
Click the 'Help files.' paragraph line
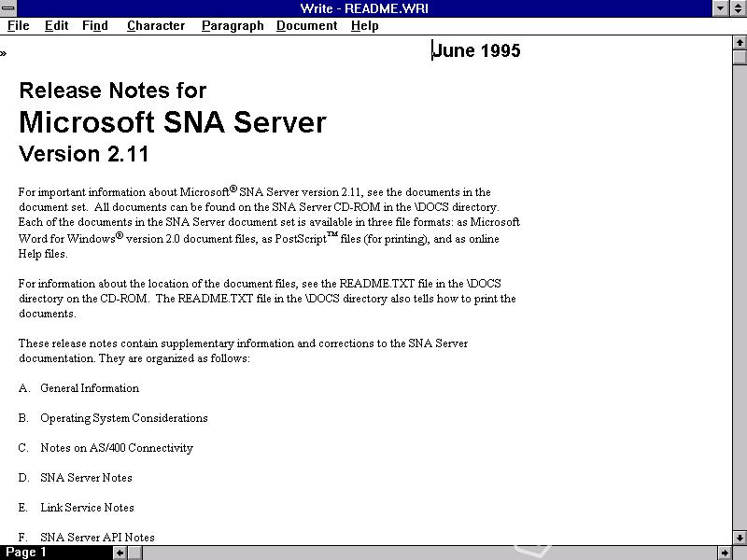(43, 254)
